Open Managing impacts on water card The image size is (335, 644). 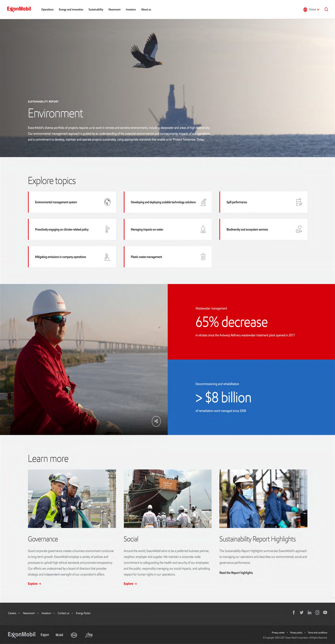pyautogui.click(x=168, y=229)
